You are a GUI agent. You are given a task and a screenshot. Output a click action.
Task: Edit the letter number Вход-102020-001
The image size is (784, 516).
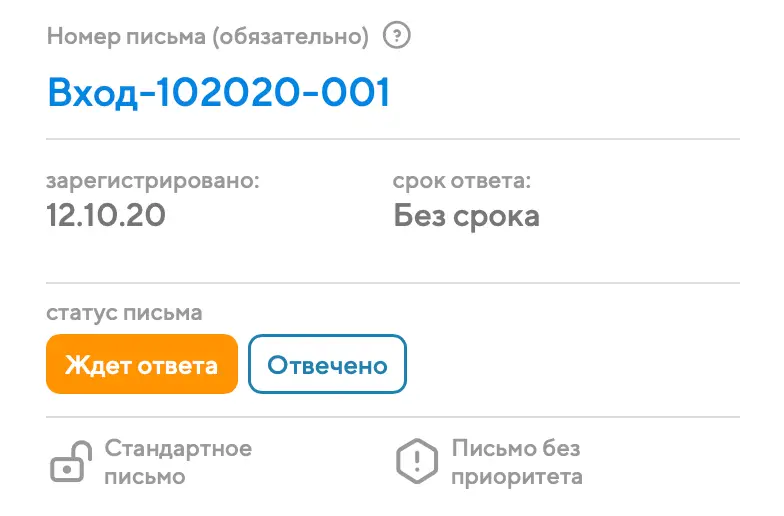point(218,93)
